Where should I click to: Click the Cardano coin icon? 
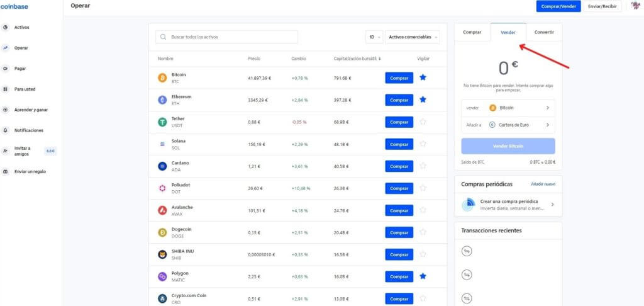pos(163,166)
